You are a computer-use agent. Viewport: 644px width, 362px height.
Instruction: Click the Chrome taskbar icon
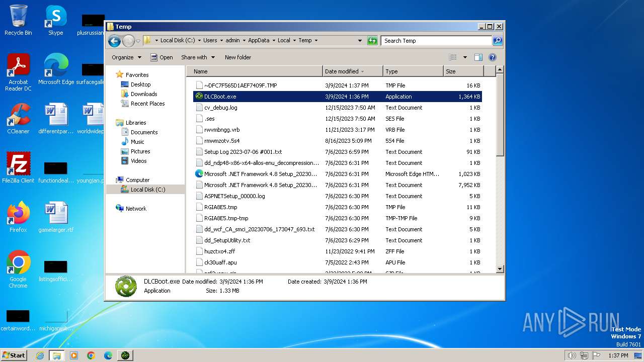pyautogui.click(x=91, y=355)
